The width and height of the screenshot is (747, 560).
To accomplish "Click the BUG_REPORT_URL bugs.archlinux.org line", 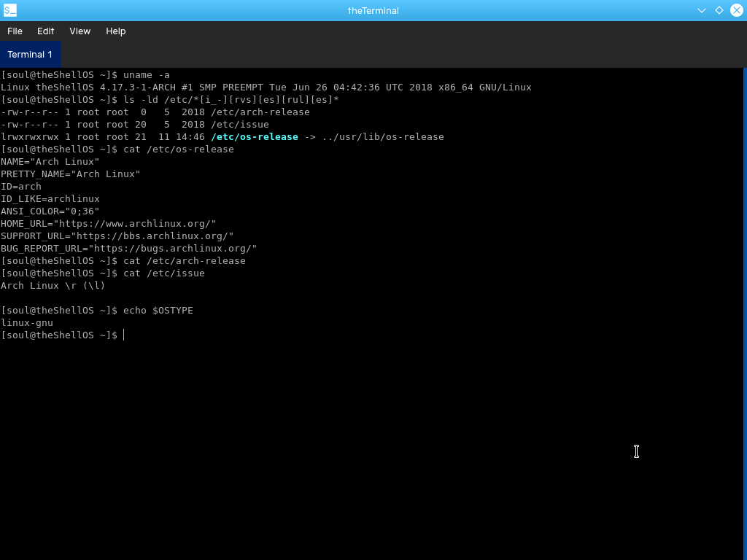I will coord(128,248).
